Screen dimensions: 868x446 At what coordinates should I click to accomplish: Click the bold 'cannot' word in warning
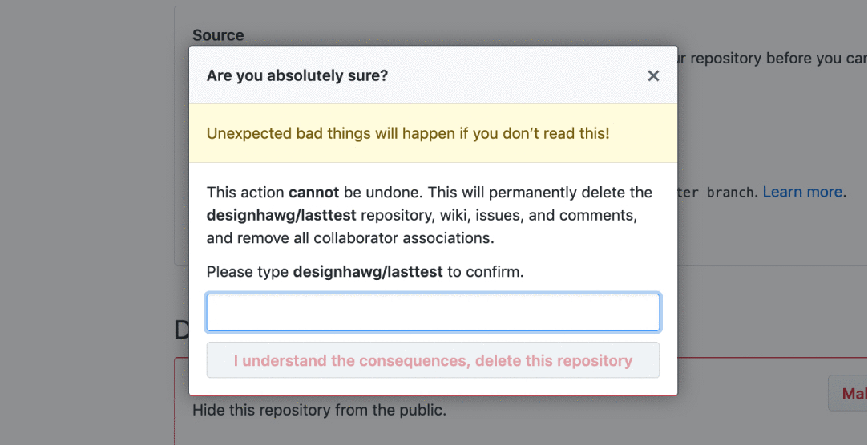pos(314,193)
